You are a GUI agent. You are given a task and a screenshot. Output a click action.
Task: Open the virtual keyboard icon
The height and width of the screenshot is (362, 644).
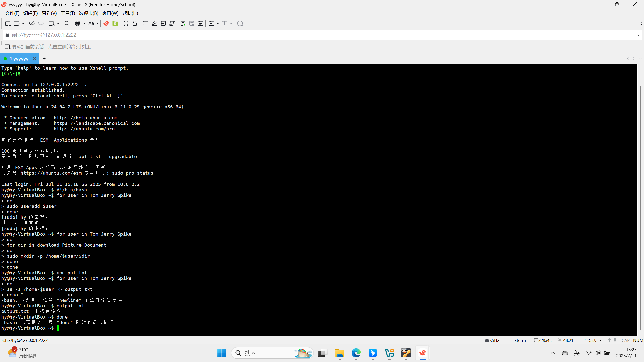(x=145, y=23)
